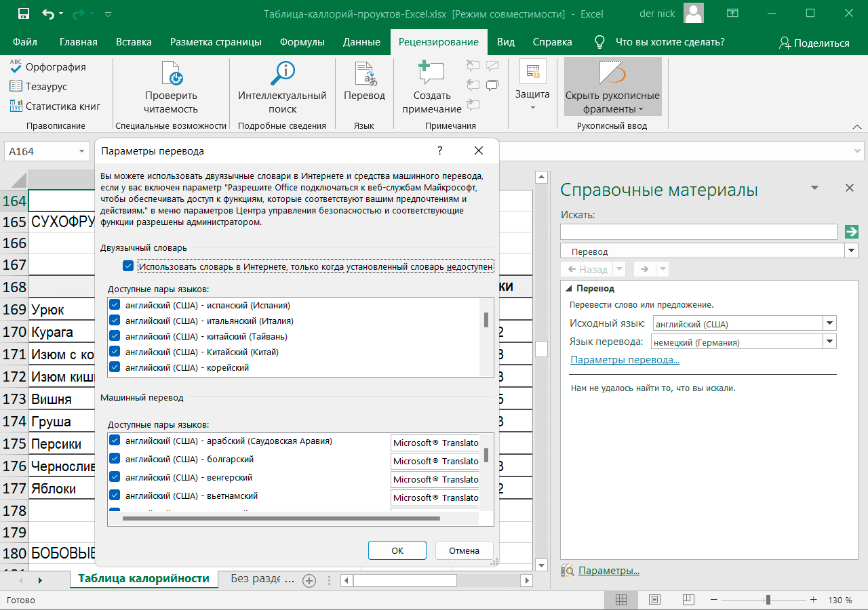
Task: Click the Undo arrow icon
Action: 48,14
